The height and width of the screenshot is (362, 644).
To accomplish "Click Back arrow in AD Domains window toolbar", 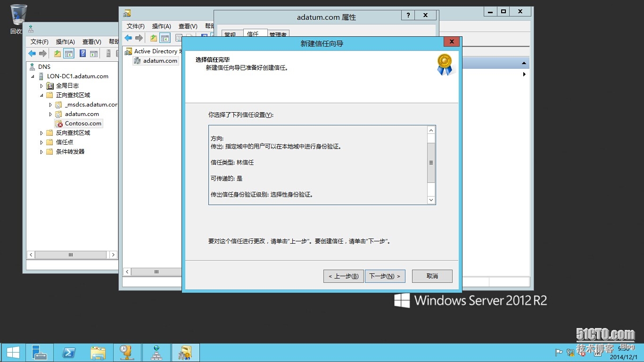I will point(128,38).
